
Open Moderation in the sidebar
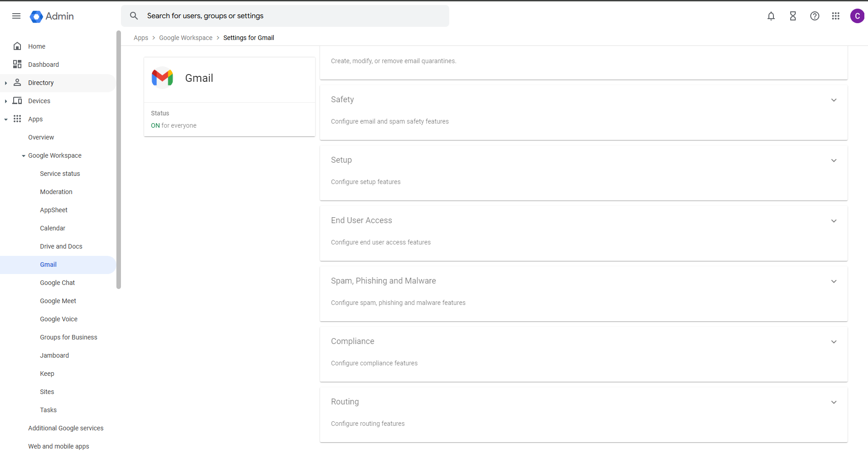pos(56,192)
